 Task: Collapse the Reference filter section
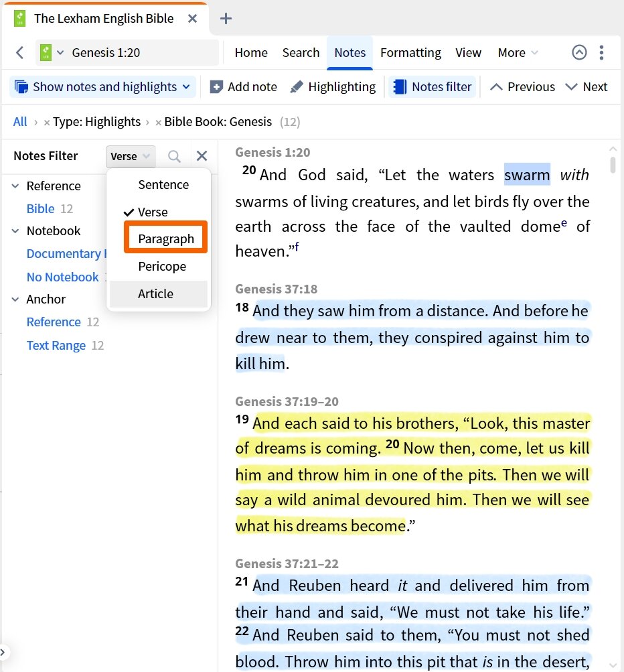(x=15, y=186)
